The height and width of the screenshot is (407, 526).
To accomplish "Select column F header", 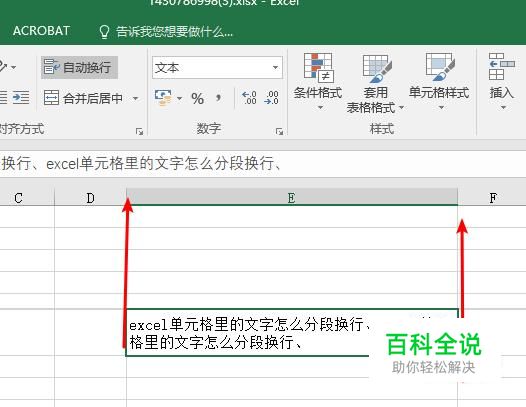I will point(492,198).
